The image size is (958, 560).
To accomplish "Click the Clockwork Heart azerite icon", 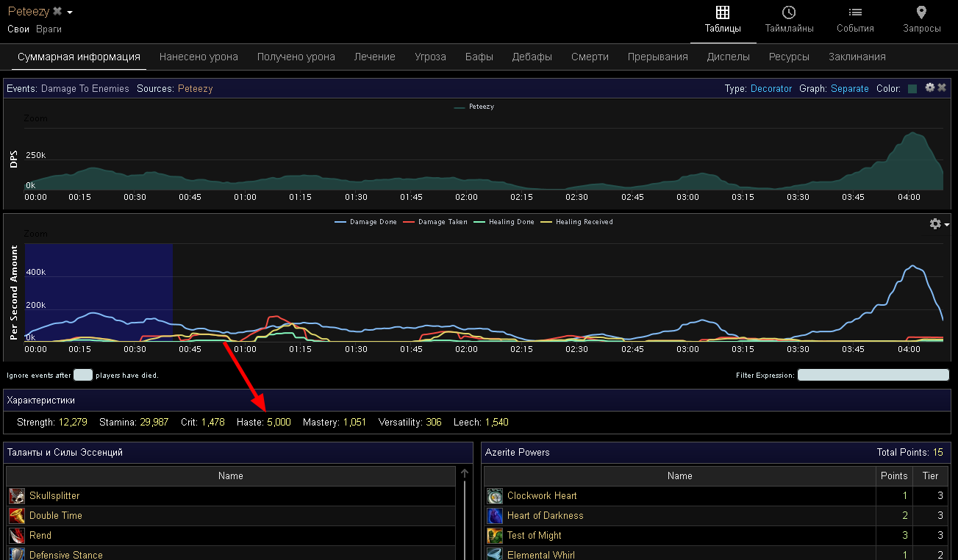I will (495, 496).
